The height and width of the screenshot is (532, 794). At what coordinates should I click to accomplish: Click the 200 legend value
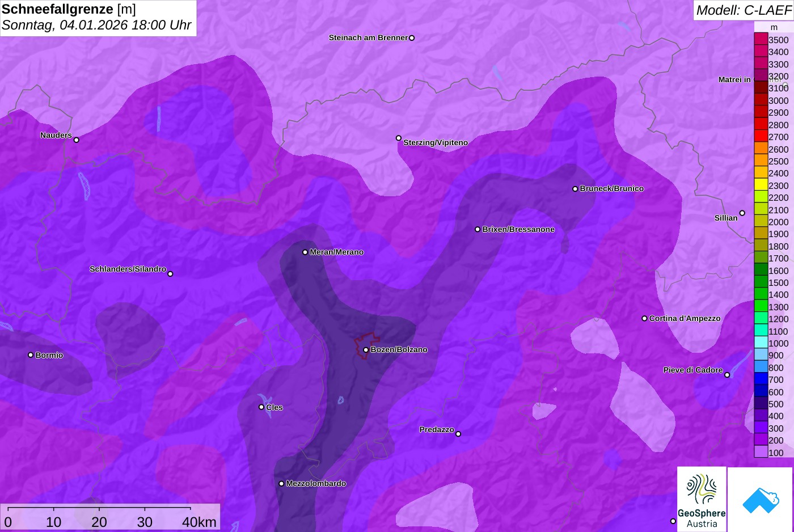coord(776,441)
